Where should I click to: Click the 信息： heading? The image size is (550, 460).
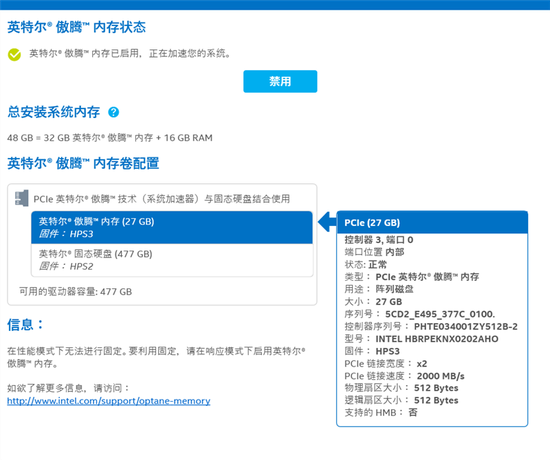[x=26, y=325]
